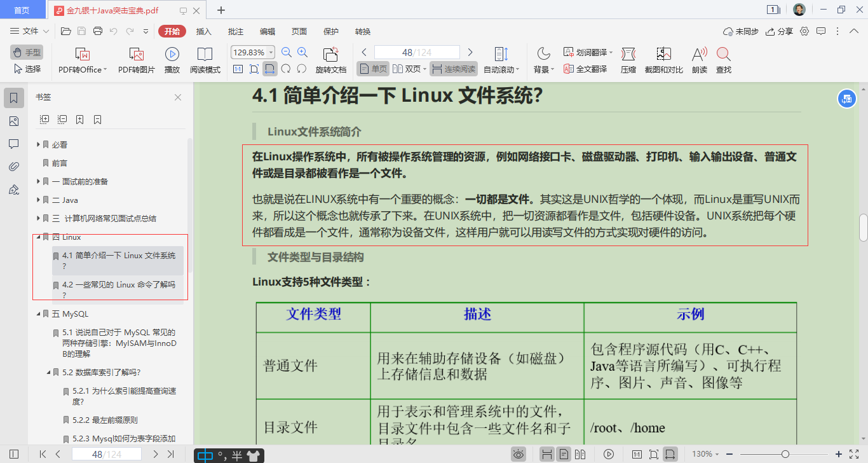Viewport: 868px width, 463px height.
Task: Open the thumbnails panel in the left sidebar
Action: point(14,121)
